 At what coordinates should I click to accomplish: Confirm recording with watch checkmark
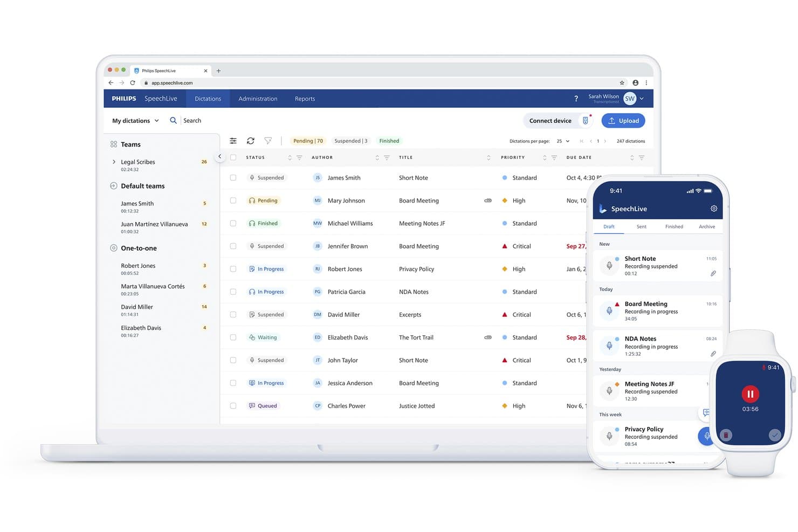tap(775, 435)
